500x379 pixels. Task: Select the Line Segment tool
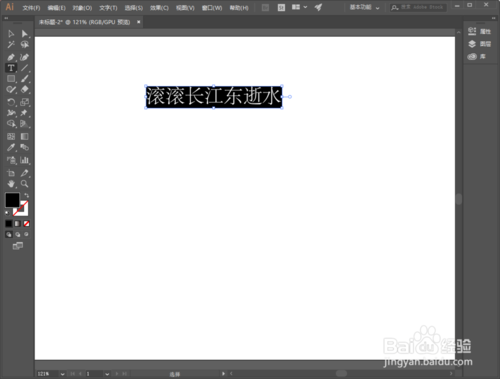[x=24, y=68]
